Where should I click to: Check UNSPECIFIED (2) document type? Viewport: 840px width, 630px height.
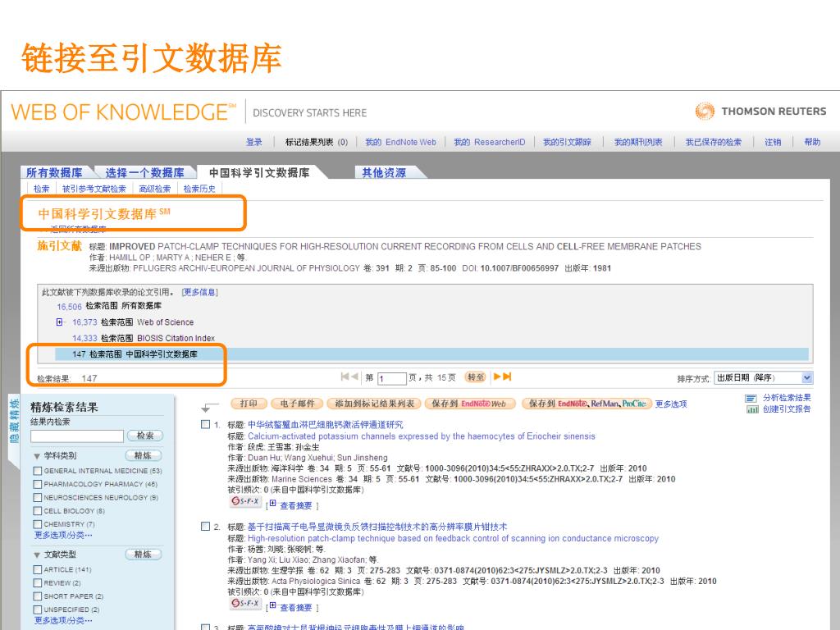point(38,609)
